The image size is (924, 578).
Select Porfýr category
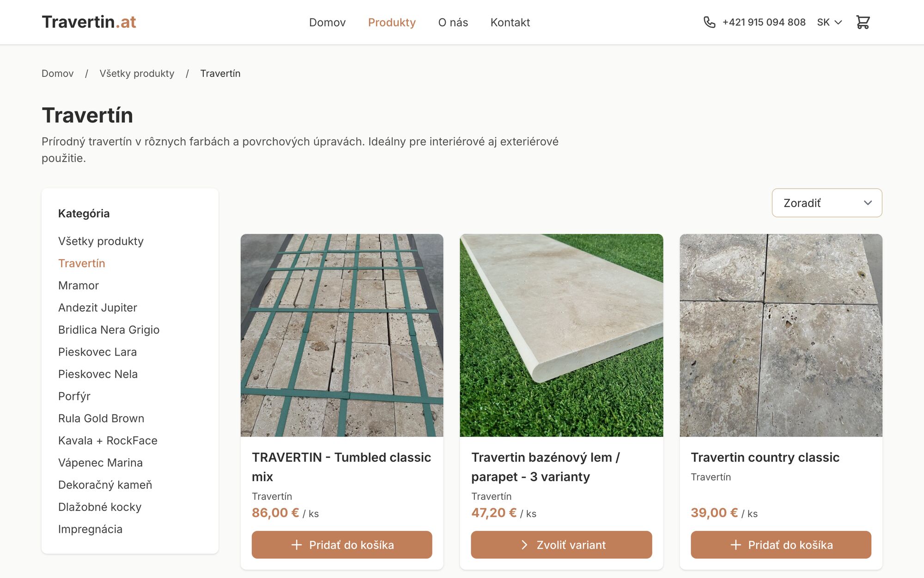(74, 396)
